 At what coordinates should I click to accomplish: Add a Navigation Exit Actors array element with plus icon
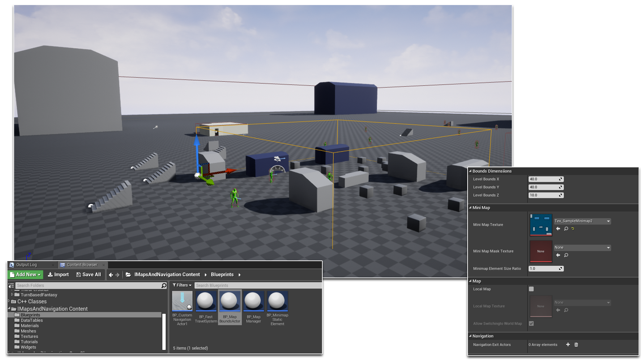(x=568, y=345)
